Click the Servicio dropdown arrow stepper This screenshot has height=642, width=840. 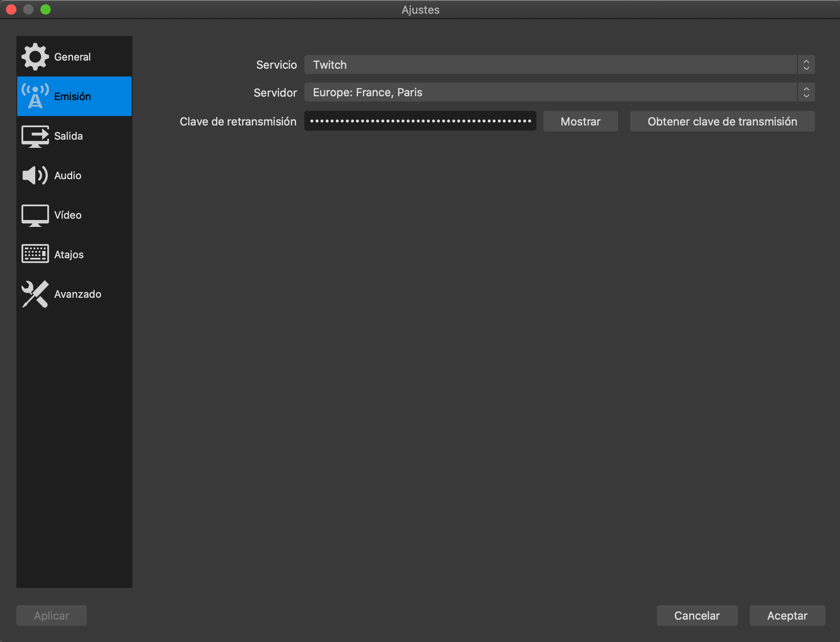click(806, 65)
